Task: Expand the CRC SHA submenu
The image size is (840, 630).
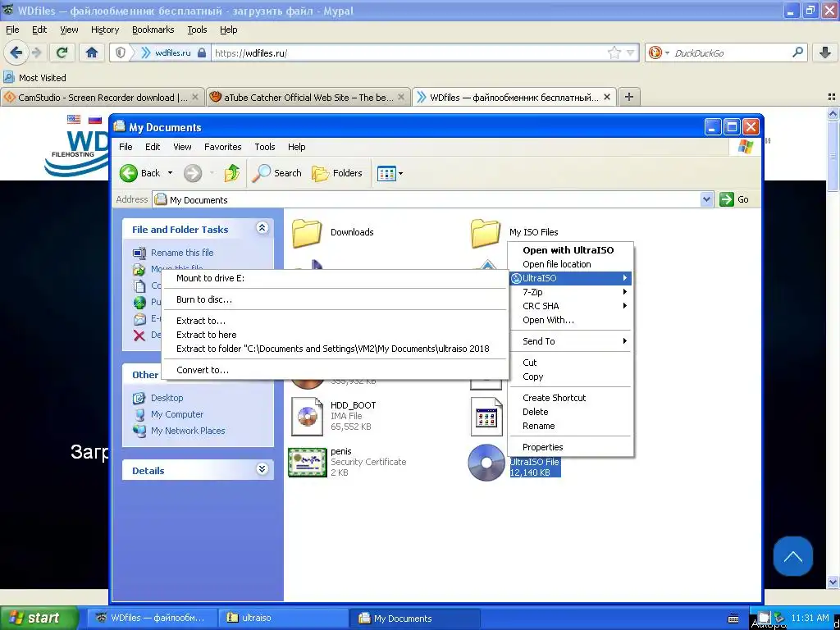Action: [570, 306]
